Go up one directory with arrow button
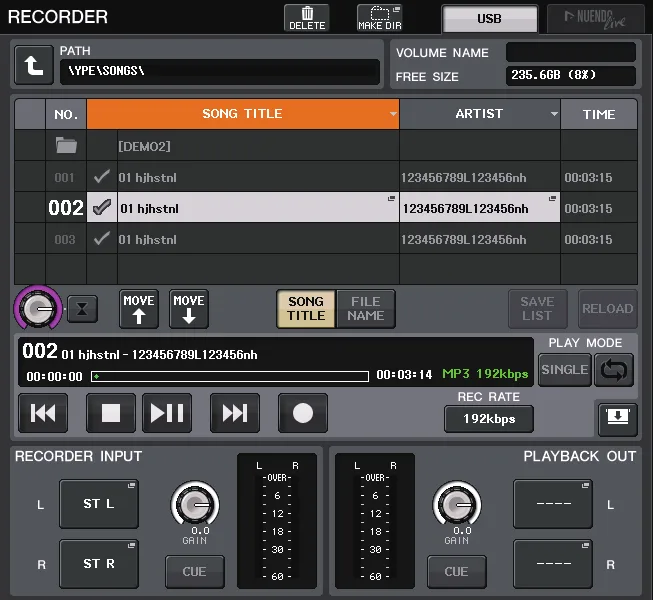653x600 pixels. coord(34,65)
